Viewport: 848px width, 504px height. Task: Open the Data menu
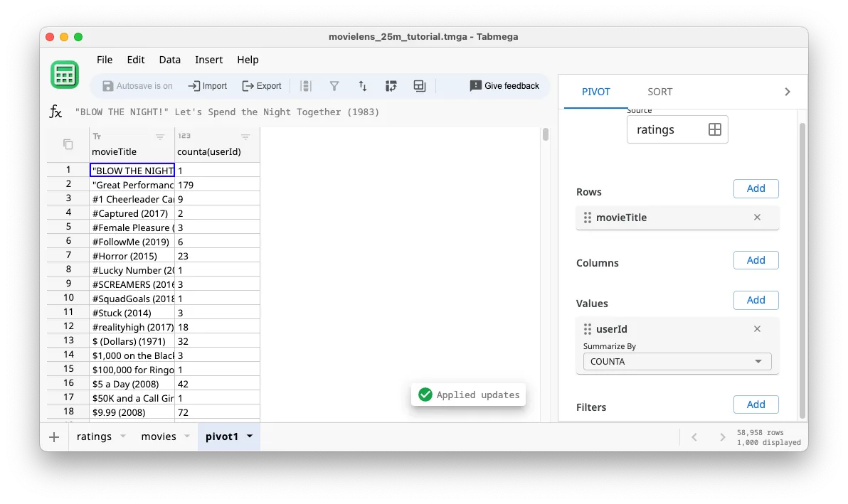click(x=169, y=60)
